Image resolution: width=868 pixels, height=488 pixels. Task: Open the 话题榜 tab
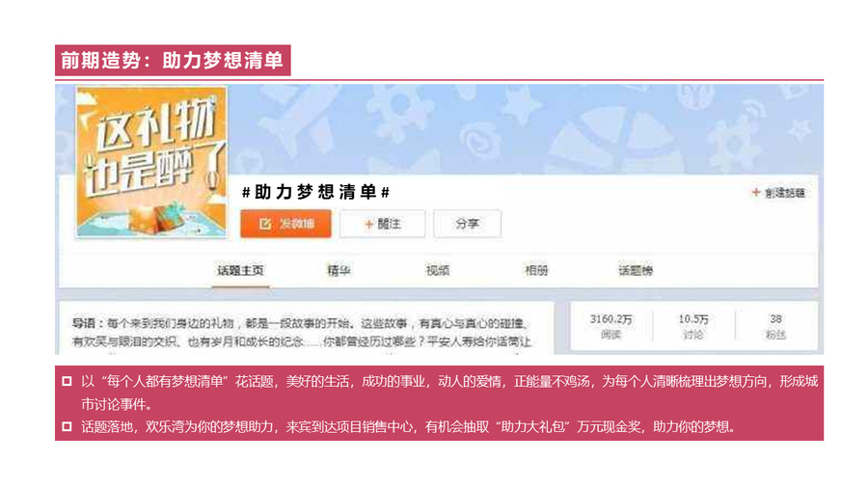pos(635,271)
